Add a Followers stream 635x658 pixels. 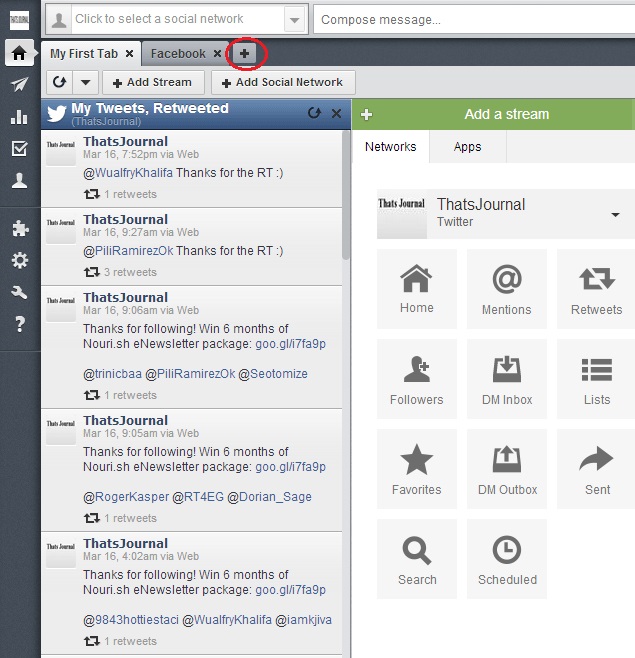click(416, 379)
